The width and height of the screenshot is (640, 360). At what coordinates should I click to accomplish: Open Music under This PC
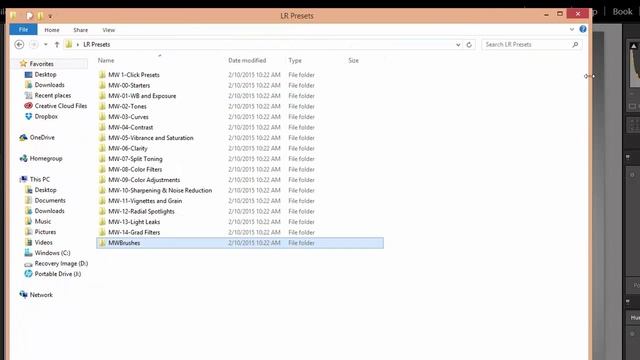[43, 221]
